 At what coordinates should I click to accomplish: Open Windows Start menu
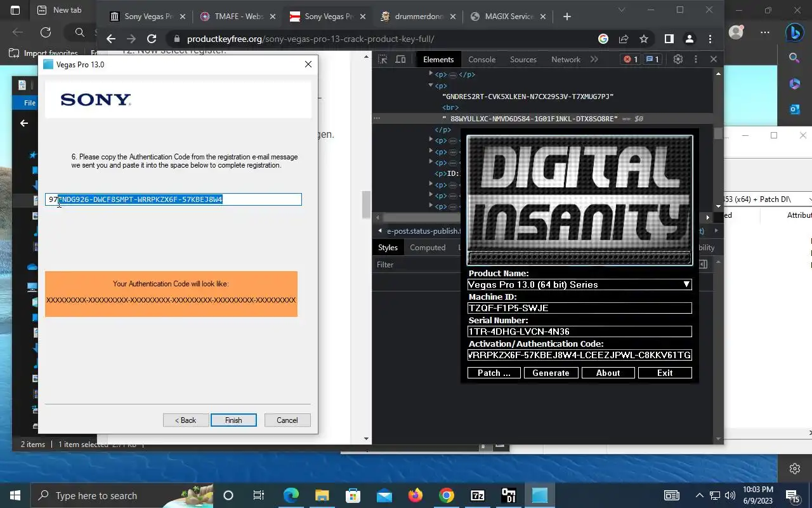point(15,495)
